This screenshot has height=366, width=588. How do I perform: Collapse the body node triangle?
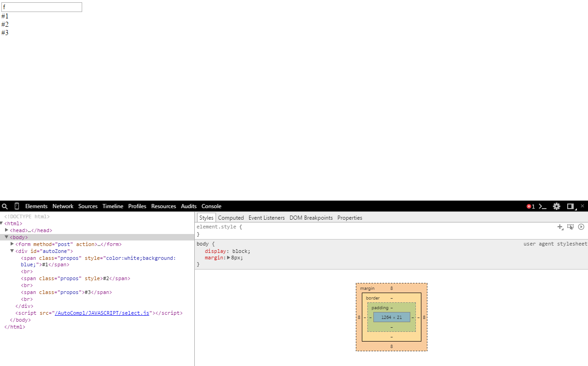(6, 237)
